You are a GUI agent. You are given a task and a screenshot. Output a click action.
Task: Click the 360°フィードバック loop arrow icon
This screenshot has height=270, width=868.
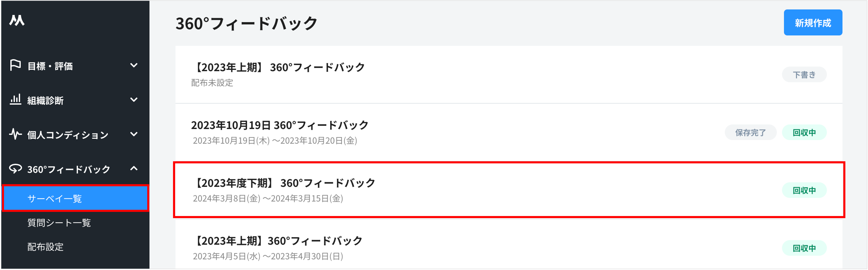(15, 169)
